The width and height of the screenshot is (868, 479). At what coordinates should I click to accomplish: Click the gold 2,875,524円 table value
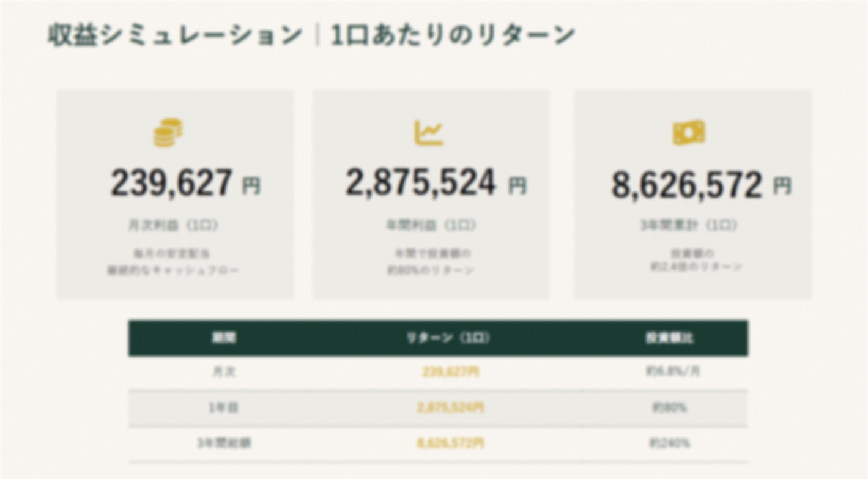(x=451, y=407)
